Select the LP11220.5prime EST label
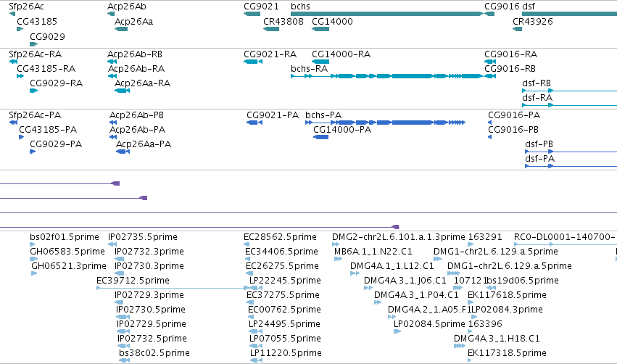This screenshot has width=617, height=364. click(x=286, y=353)
